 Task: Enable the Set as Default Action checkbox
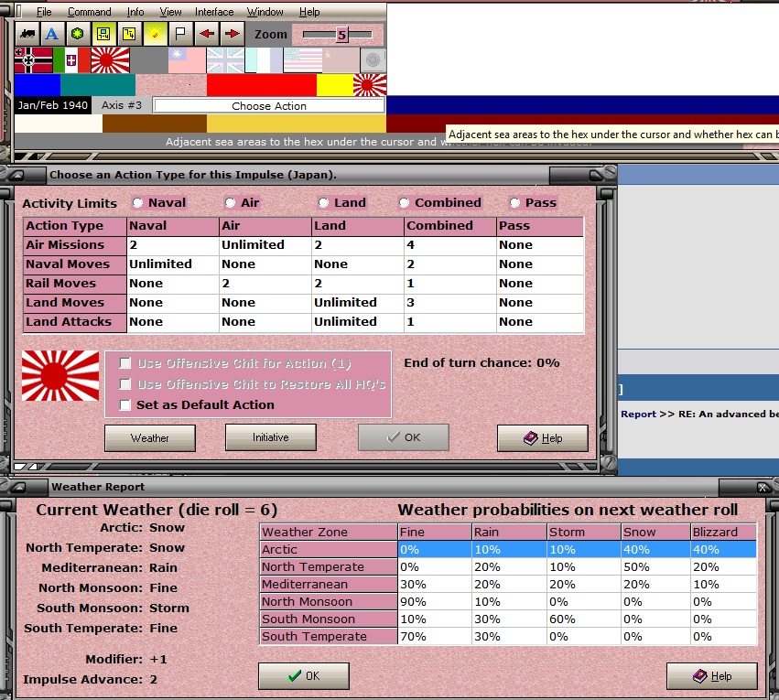click(x=125, y=405)
